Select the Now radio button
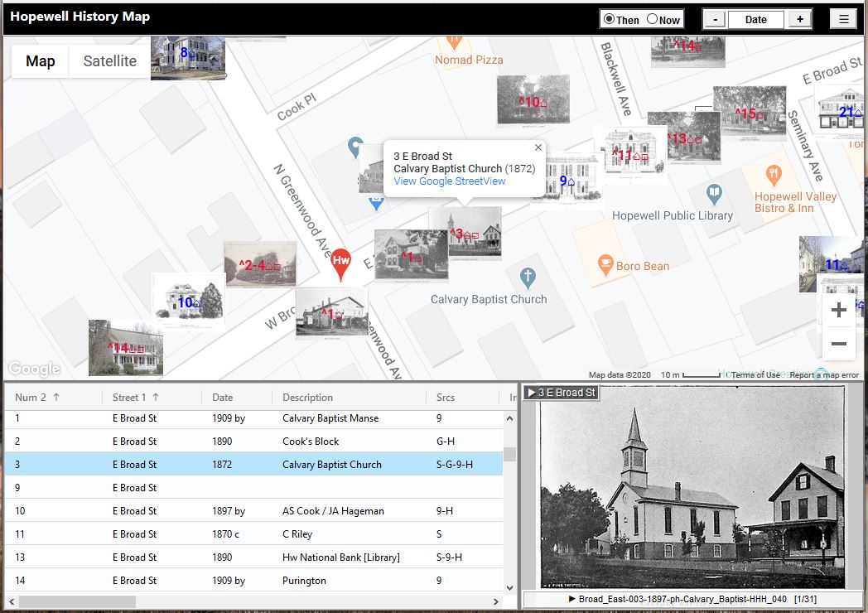This screenshot has height=613, width=868. pos(652,20)
